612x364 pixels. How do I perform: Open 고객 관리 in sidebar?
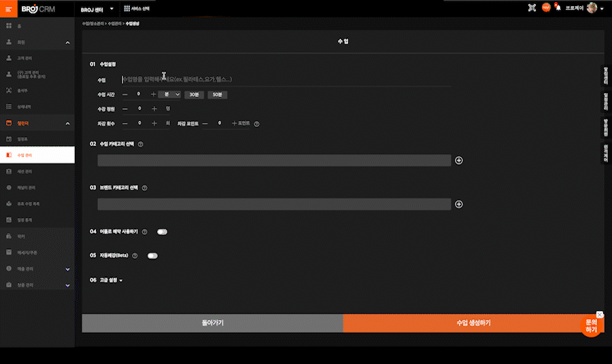coord(37,58)
